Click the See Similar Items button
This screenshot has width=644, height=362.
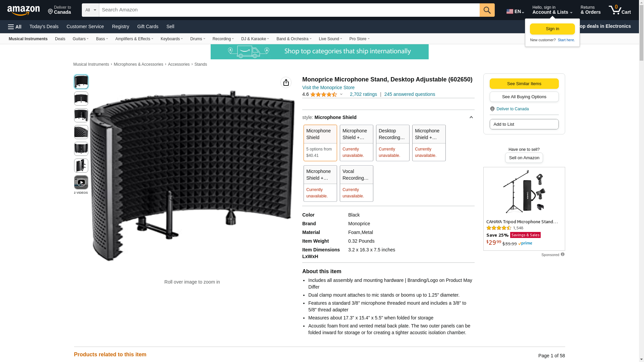click(x=524, y=84)
